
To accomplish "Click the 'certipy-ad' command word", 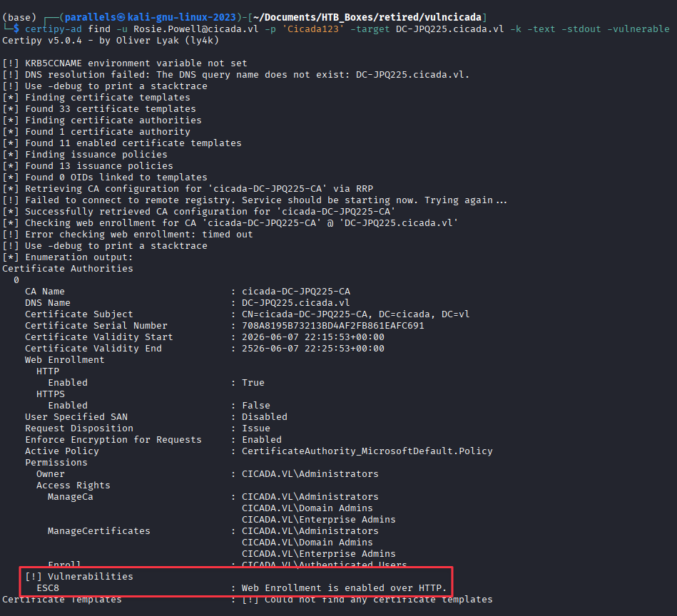I will [x=53, y=29].
